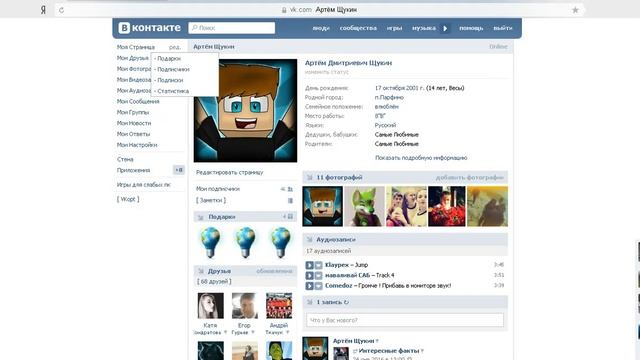Click 'ред.' next to Моя Страница
640x360 pixels.
click(x=175, y=47)
